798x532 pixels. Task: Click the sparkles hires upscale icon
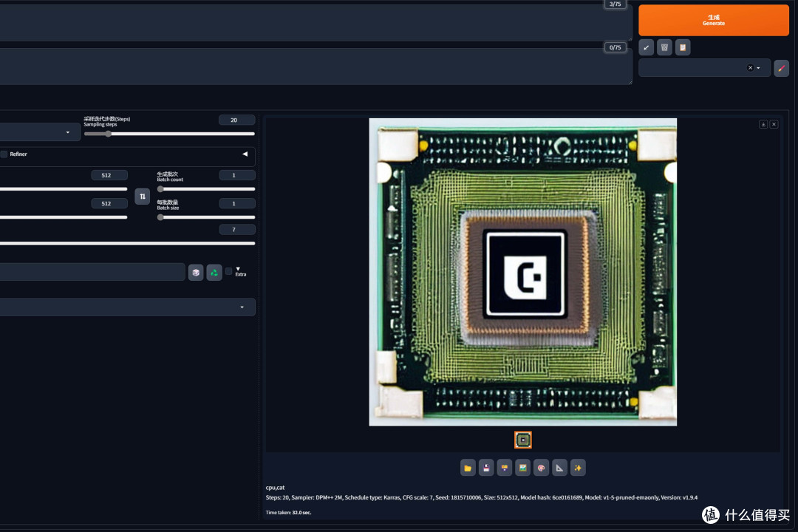click(578, 468)
